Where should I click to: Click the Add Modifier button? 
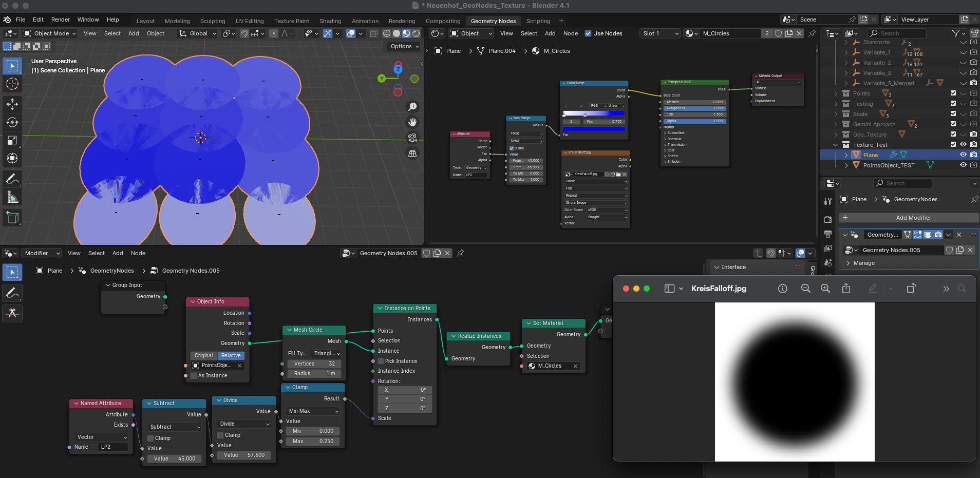[x=909, y=218]
